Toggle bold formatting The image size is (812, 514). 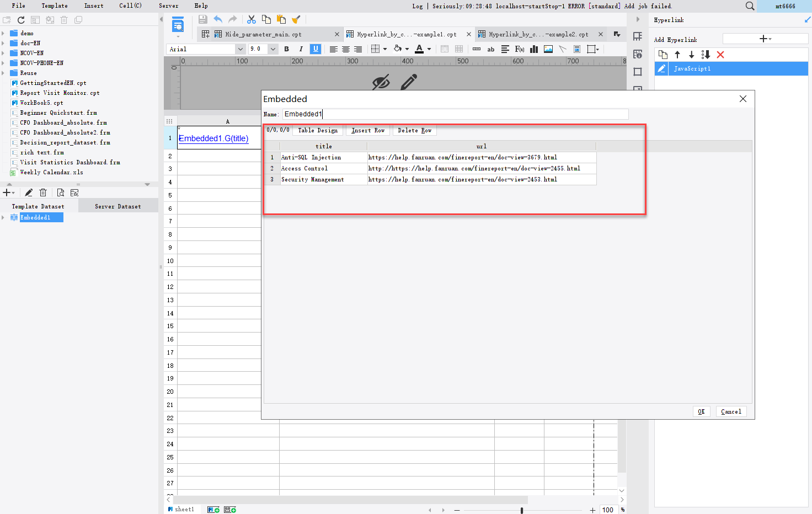click(286, 49)
